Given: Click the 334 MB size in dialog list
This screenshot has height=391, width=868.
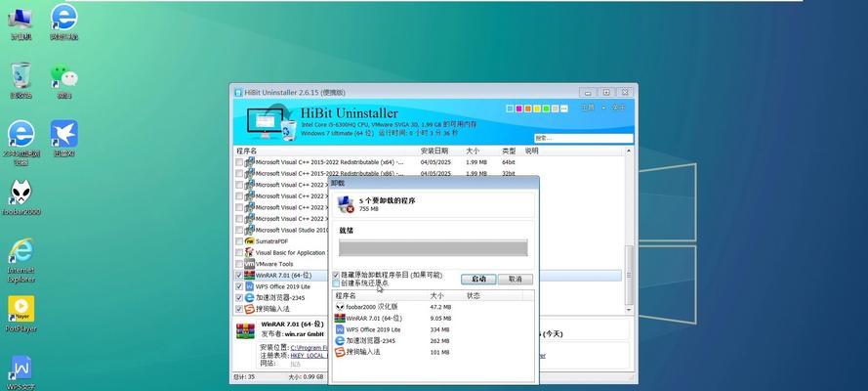Looking at the screenshot, I should (439, 329).
